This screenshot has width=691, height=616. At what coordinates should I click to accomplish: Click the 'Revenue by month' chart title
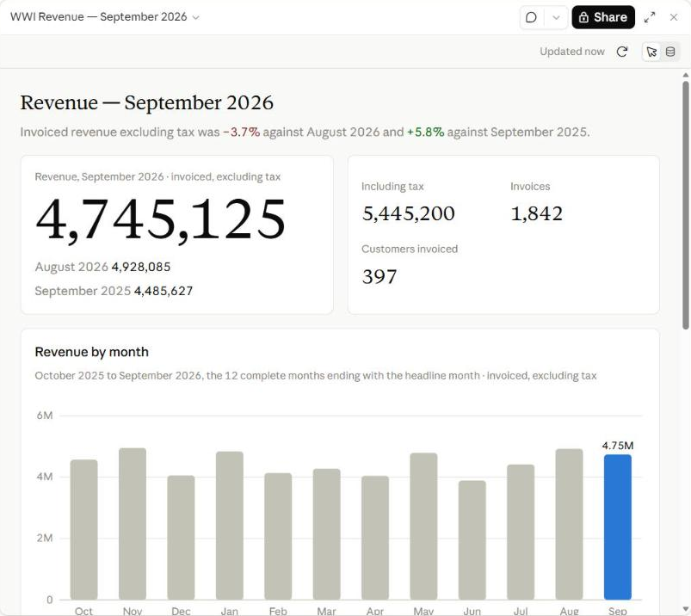[x=92, y=352]
